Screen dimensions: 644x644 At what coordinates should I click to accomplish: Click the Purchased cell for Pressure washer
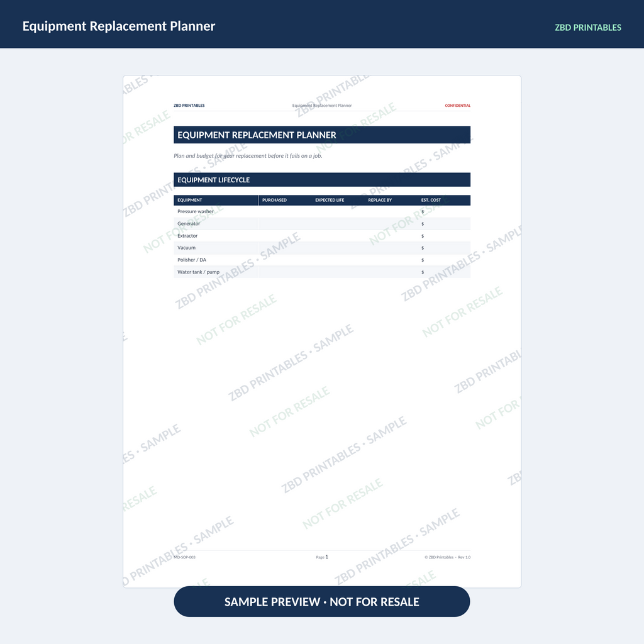pos(285,211)
